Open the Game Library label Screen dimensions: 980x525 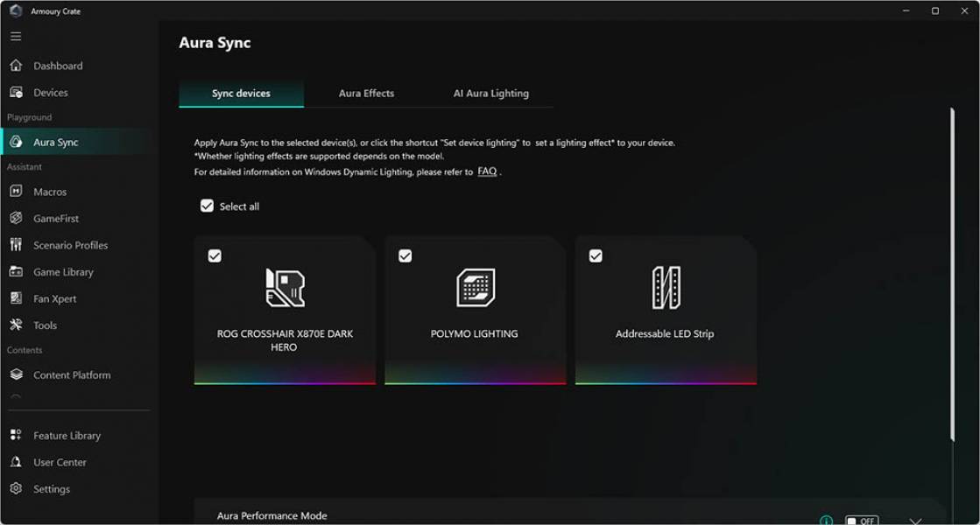tap(63, 272)
